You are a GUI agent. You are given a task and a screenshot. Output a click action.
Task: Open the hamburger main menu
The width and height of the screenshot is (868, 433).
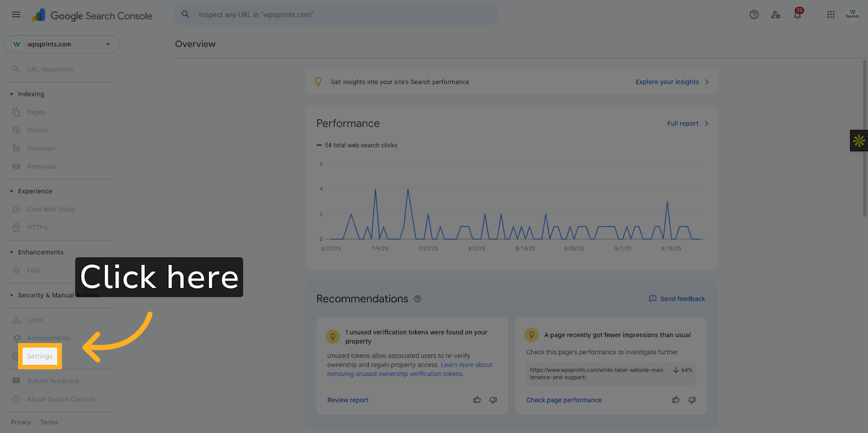(x=16, y=15)
